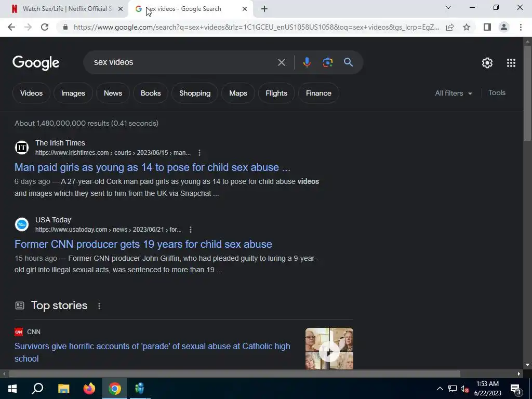Image resolution: width=532 pixels, height=399 pixels.
Task: Open the network tray icon
Action: [x=452, y=389]
